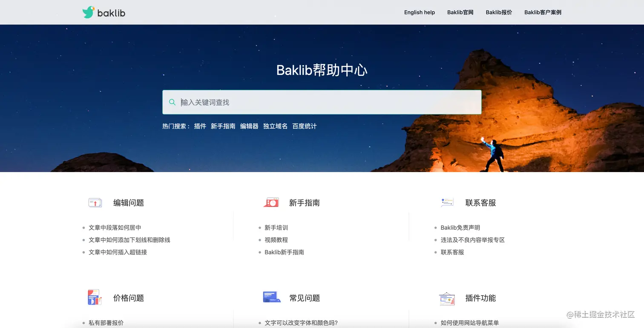Image resolution: width=644 pixels, height=328 pixels.
Task: Open article 文章中段落如何居中
Action: pos(115,227)
